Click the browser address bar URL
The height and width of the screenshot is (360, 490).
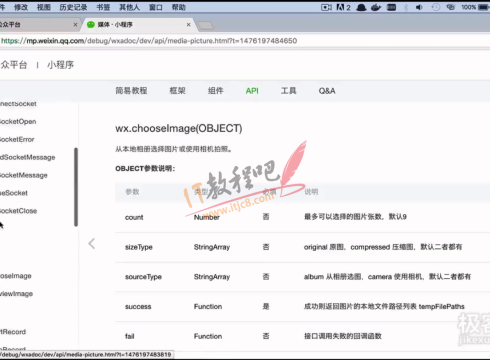coord(149,41)
